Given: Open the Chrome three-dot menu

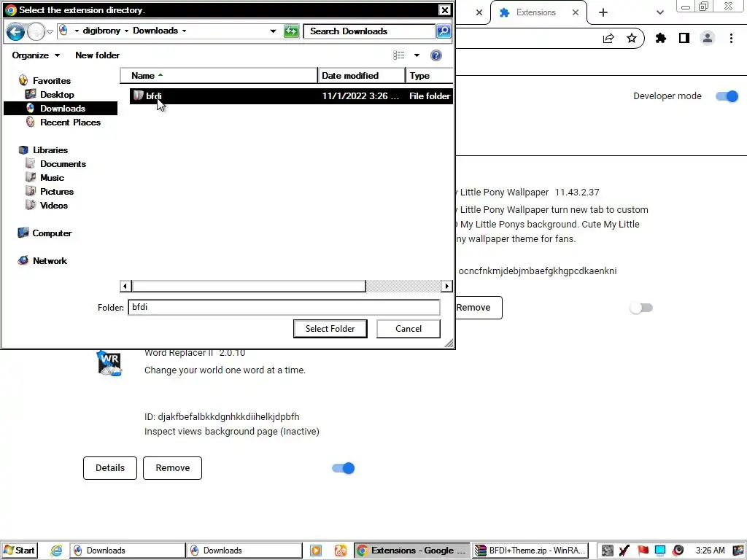Looking at the screenshot, I should tap(731, 38).
